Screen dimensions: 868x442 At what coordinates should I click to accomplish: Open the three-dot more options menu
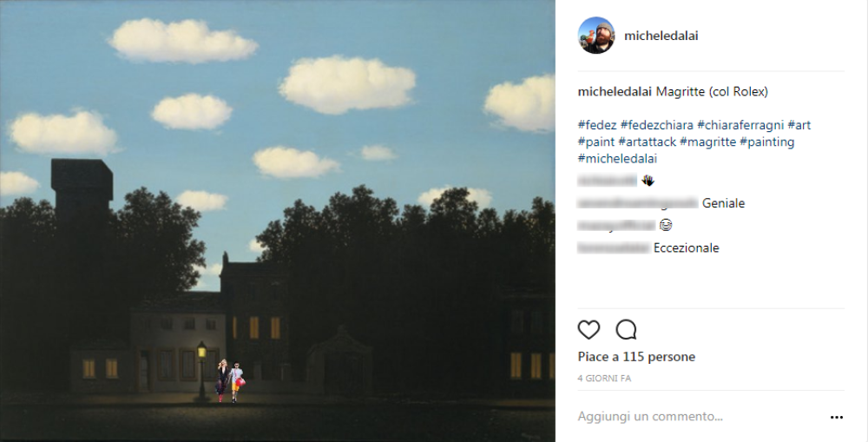[837, 417]
